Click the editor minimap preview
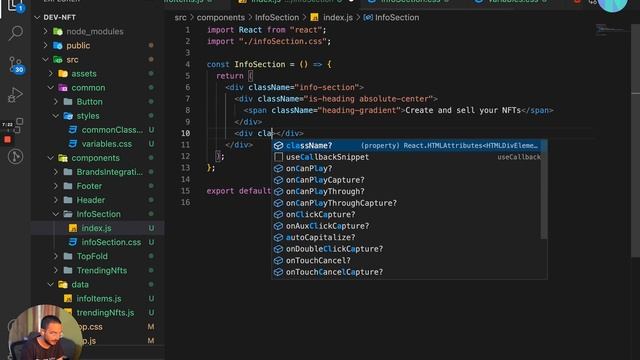Viewport: 640px width, 360px height. (x=610, y=30)
